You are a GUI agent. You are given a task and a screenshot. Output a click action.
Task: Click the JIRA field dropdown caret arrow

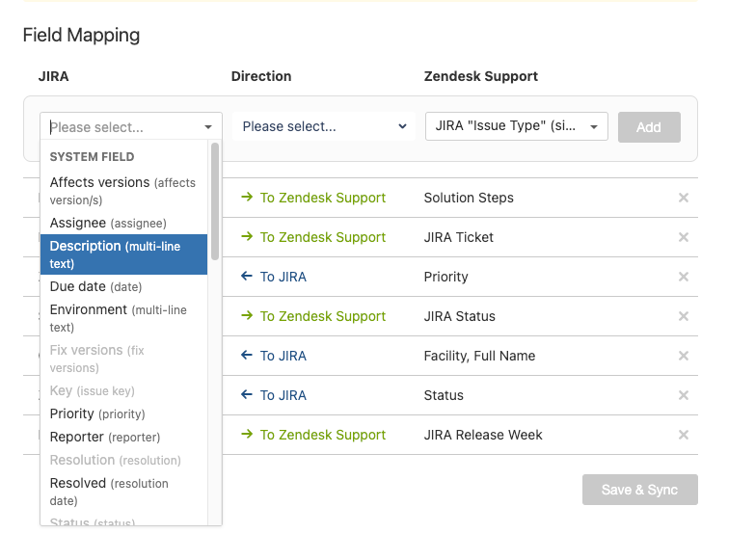click(208, 127)
